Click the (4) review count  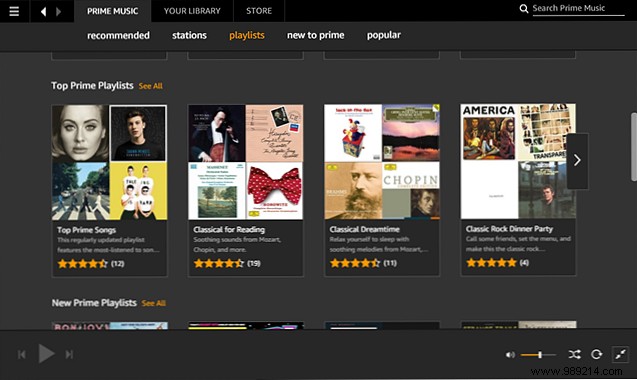coord(524,263)
